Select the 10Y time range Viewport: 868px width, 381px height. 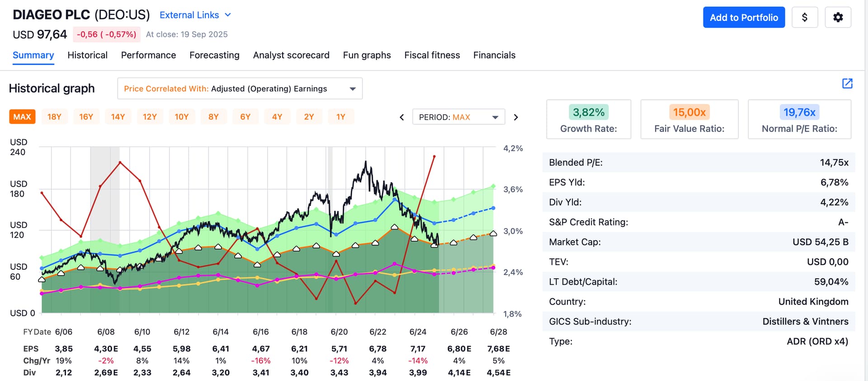(x=182, y=117)
